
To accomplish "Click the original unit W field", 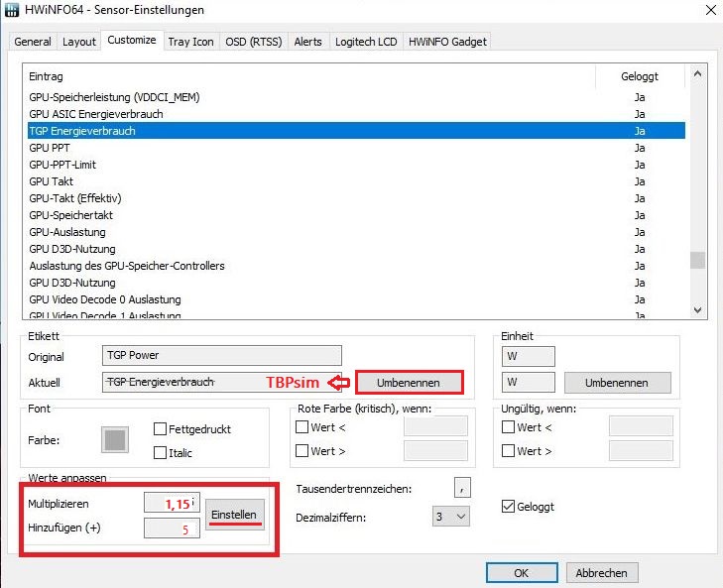I will pyautogui.click(x=528, y=357).
